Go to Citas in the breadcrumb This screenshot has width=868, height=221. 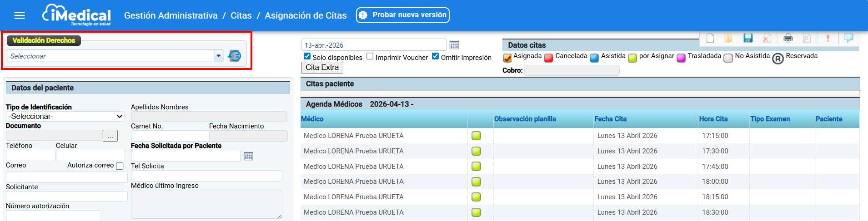(x=241, y=15)
